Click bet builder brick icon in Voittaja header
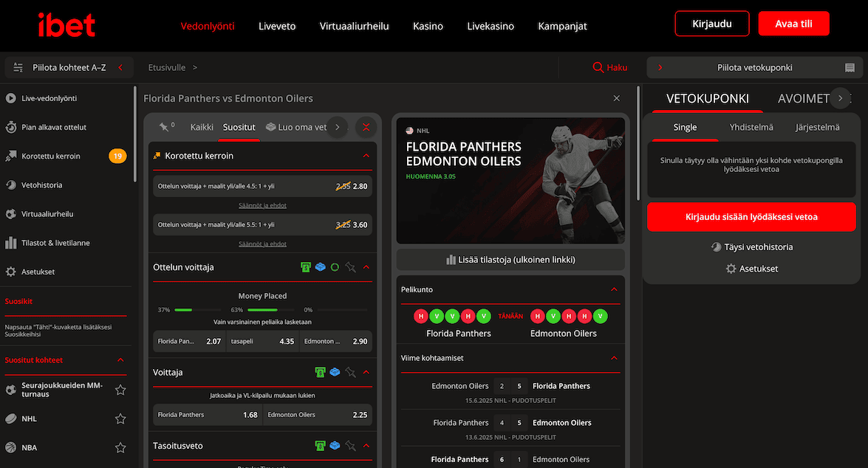 (335, 372)
